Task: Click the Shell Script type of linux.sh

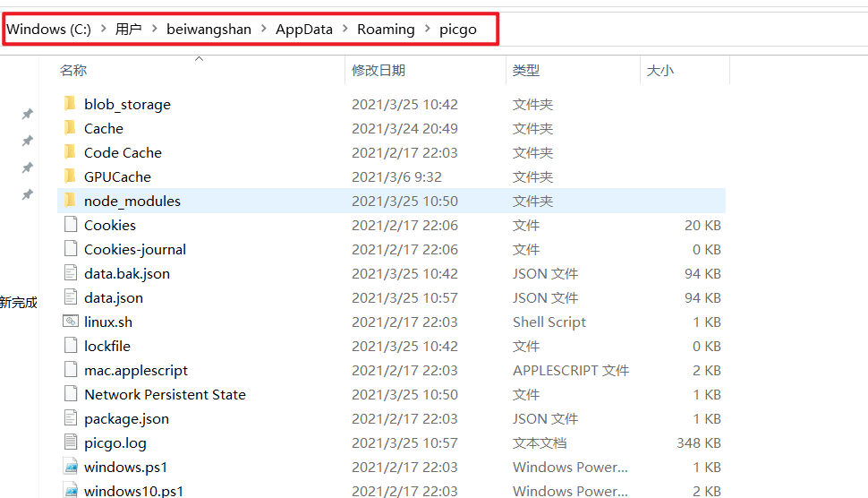Action: coord(549,322)
